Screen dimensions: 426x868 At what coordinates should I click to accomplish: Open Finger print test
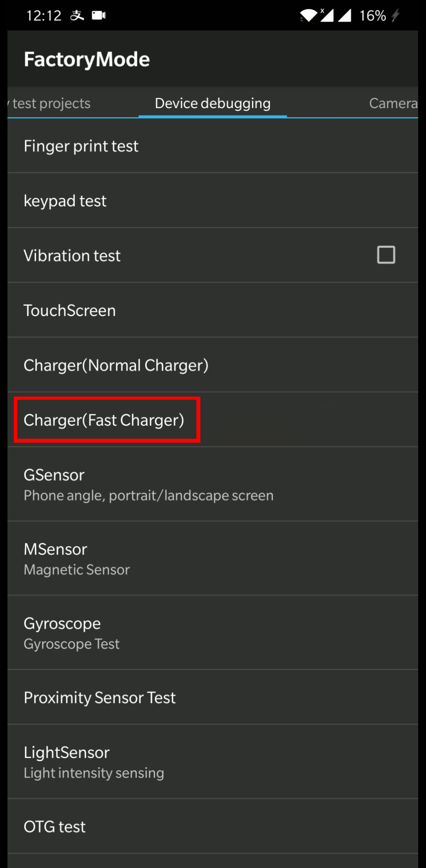[213, 146]
